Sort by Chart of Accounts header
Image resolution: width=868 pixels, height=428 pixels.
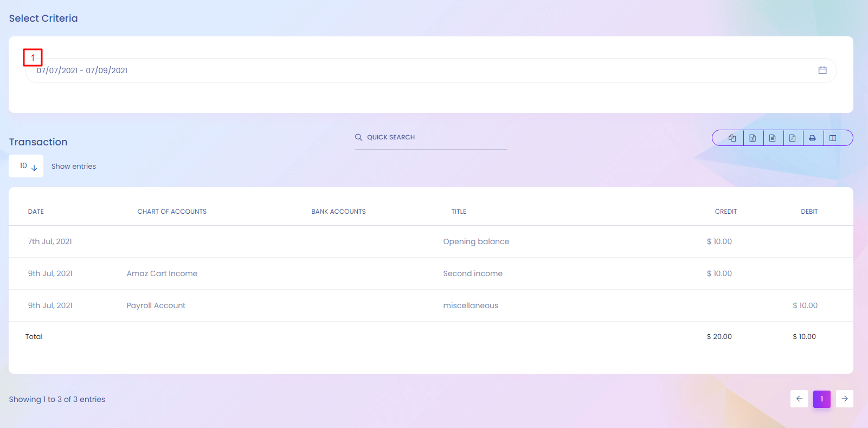pyautogui.click(x=172, y=212)
